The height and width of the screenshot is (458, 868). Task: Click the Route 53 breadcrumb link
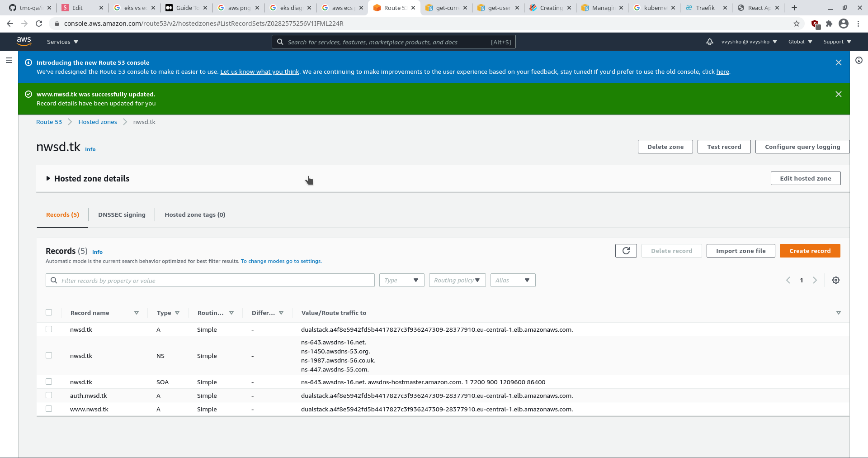(x=49, y=122)
